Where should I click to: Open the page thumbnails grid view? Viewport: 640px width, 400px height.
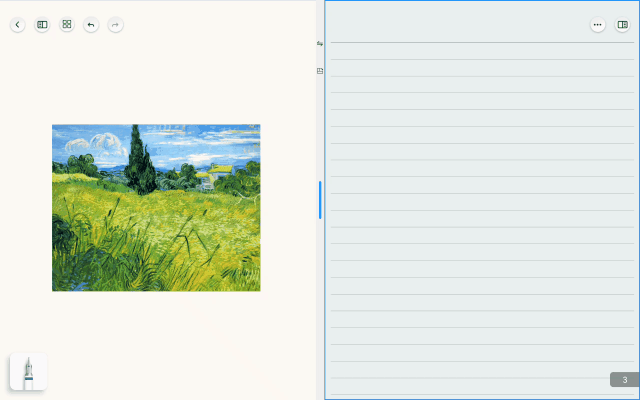67,24
